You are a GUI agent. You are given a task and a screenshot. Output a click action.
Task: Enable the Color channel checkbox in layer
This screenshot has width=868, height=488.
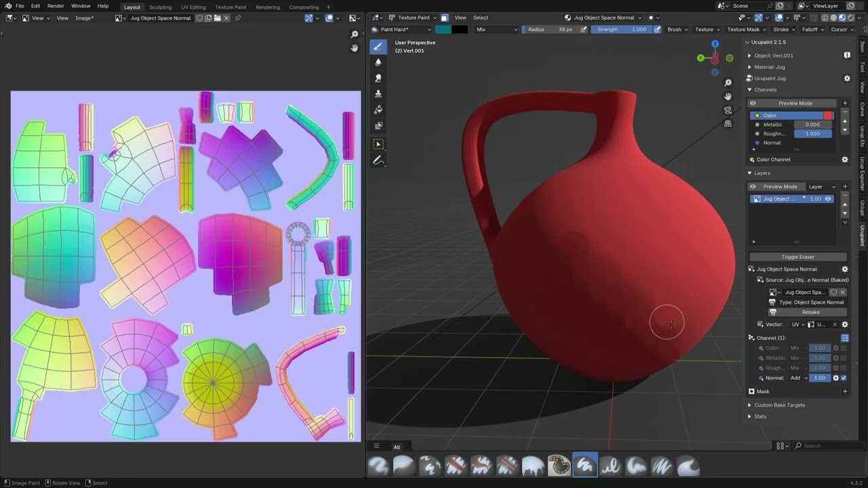pyautogui.click(x=844, y=348)
